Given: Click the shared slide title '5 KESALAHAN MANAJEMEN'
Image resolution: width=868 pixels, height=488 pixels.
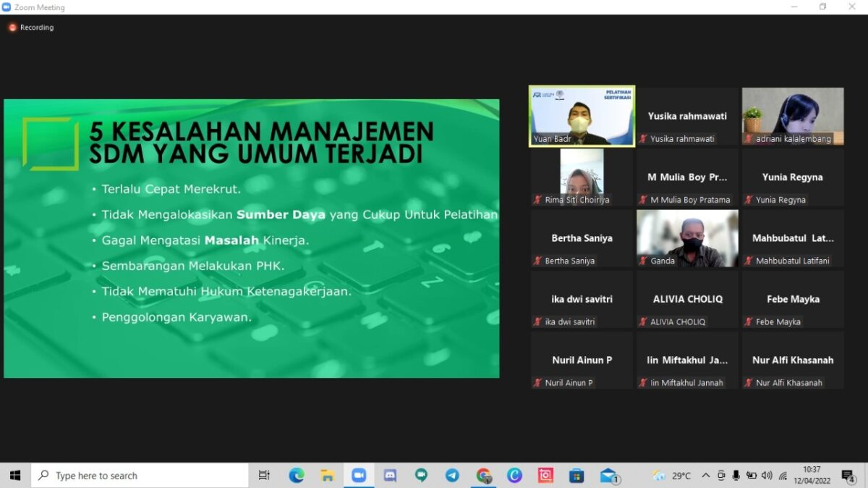Looking at the screenshot, I should tap(261, 132).
